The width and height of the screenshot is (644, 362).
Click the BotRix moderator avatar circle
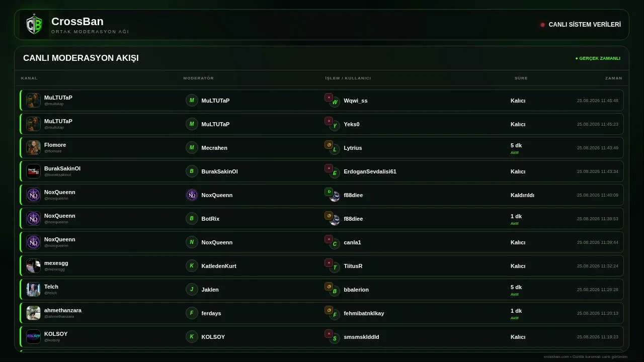tap(192, 219)
